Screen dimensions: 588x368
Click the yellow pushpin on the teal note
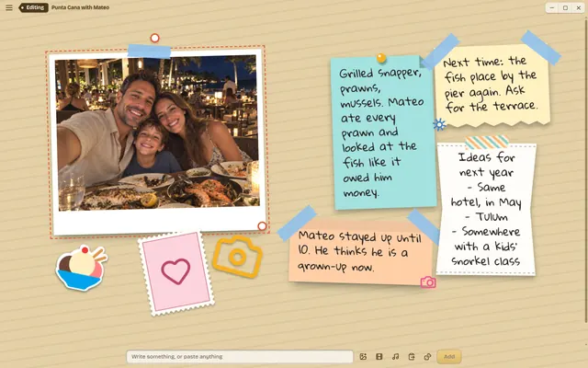(381, 58)
